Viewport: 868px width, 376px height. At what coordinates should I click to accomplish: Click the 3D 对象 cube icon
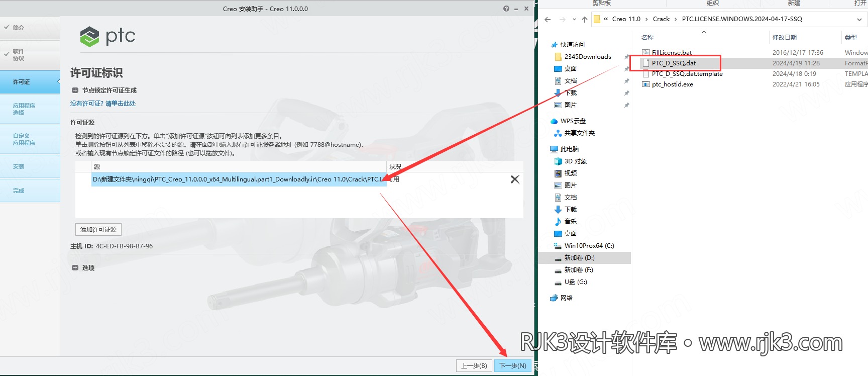click(558, 161)
